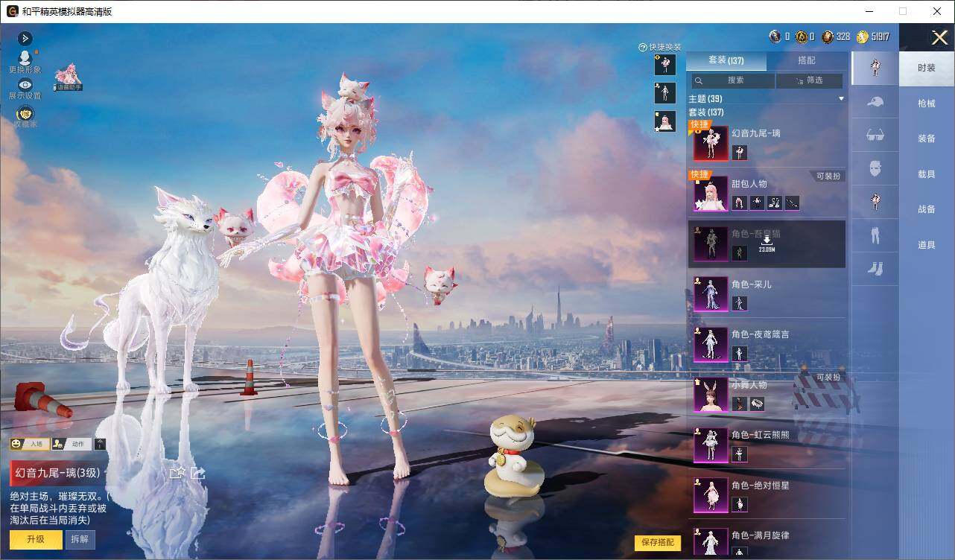Click the bronze currency balance 328

836,36
